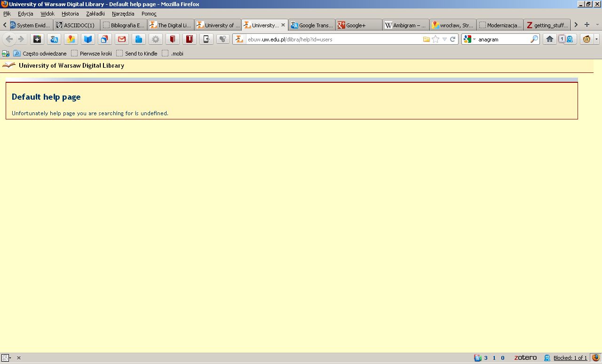Switch to the Modernizacja... tab

(500, 25)
